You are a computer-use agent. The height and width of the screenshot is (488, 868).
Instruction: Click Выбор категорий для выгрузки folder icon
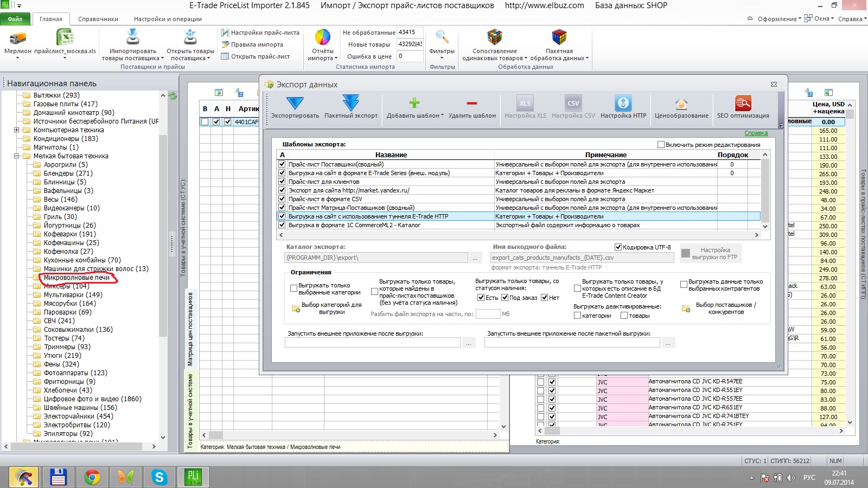point(296,309)
